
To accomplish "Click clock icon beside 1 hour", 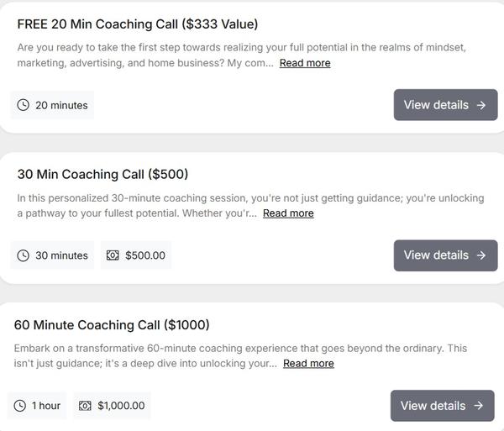I will click(20, 406).
